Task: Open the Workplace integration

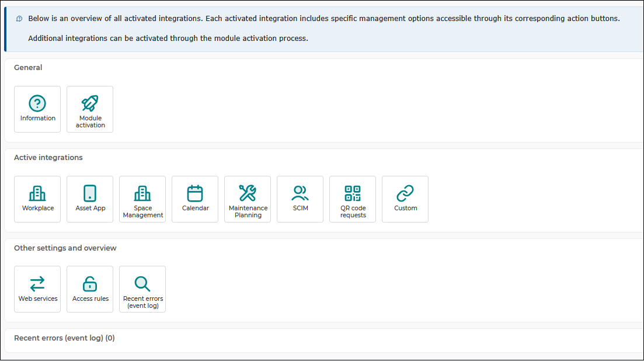Action: coord(37,199)
